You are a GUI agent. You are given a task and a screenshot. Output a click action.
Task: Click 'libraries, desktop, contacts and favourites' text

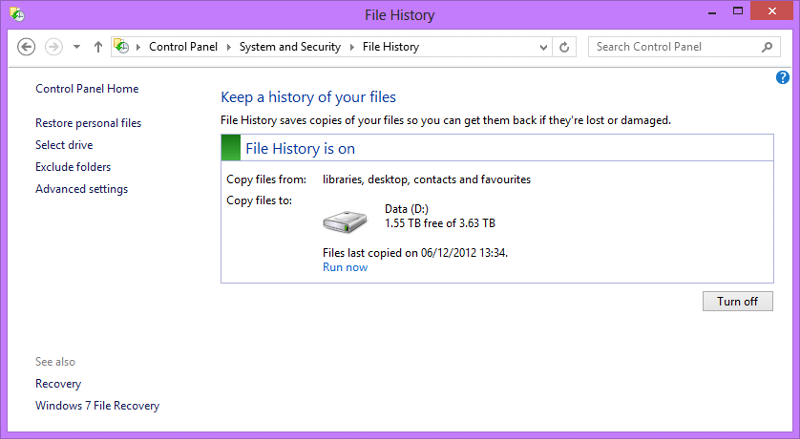(x=427, y=180)
